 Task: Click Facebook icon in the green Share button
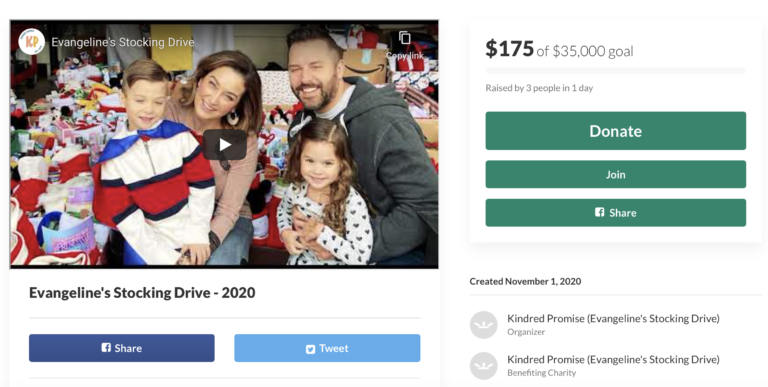coord(600,212)
